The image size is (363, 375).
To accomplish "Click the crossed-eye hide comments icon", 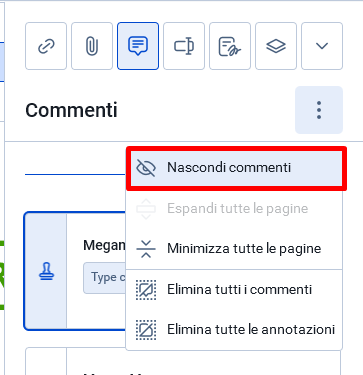I will point(146,168).
